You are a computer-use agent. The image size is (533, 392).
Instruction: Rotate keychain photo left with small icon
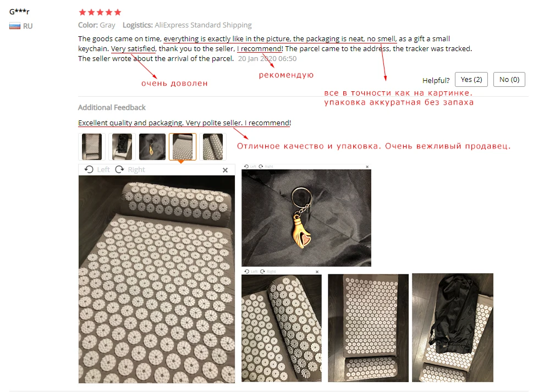point(246,167)
